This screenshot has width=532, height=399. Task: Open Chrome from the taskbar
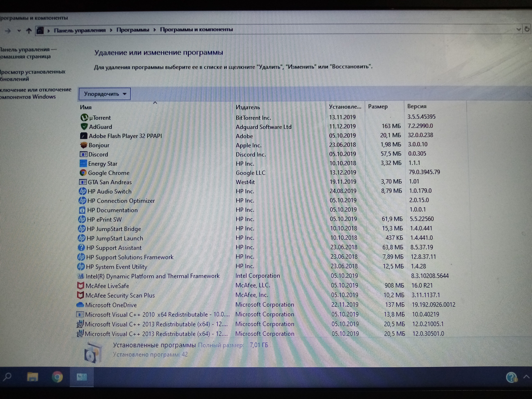[x=57, y=377]
